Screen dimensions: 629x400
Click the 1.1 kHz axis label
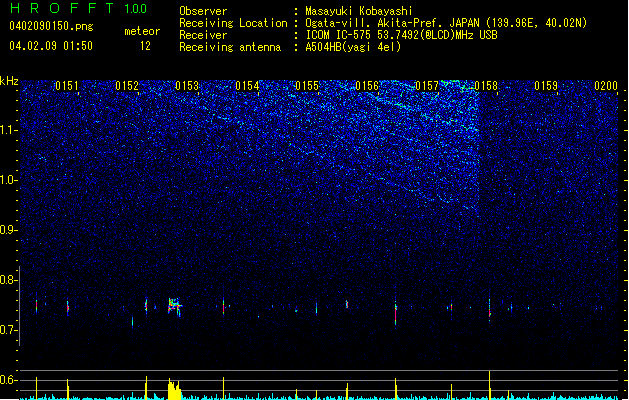pyautogui.click(x=8, y=130)
